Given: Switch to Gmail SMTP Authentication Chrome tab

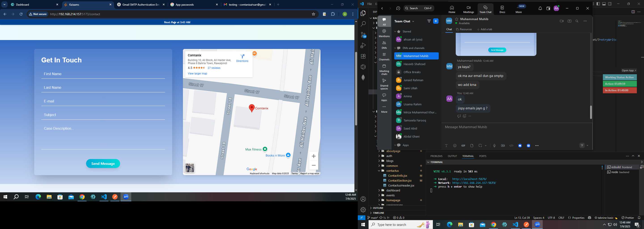Looking at the screenshot, I should [x=141, y=5].
